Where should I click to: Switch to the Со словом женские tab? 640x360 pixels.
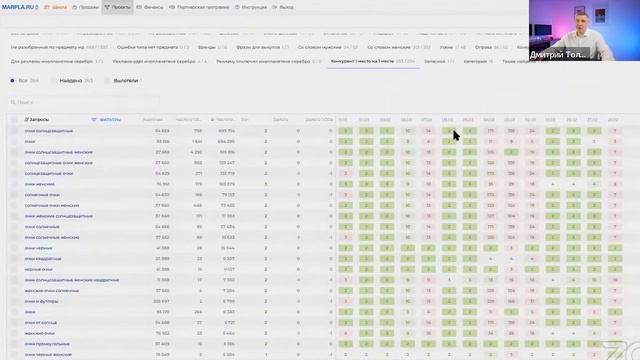coord(399,47)
